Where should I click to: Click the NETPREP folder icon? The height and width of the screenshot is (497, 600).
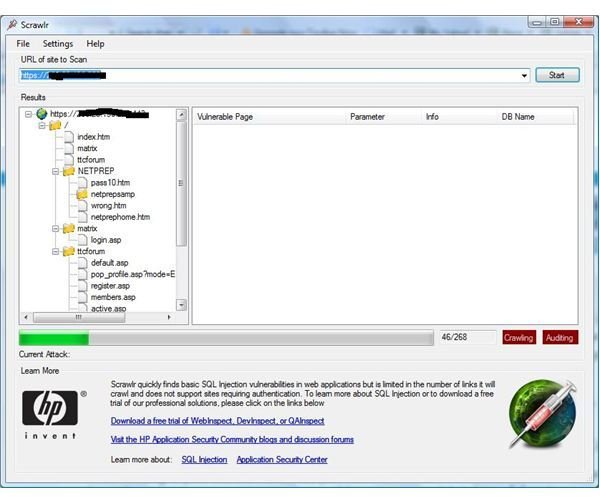pos(69,171)
